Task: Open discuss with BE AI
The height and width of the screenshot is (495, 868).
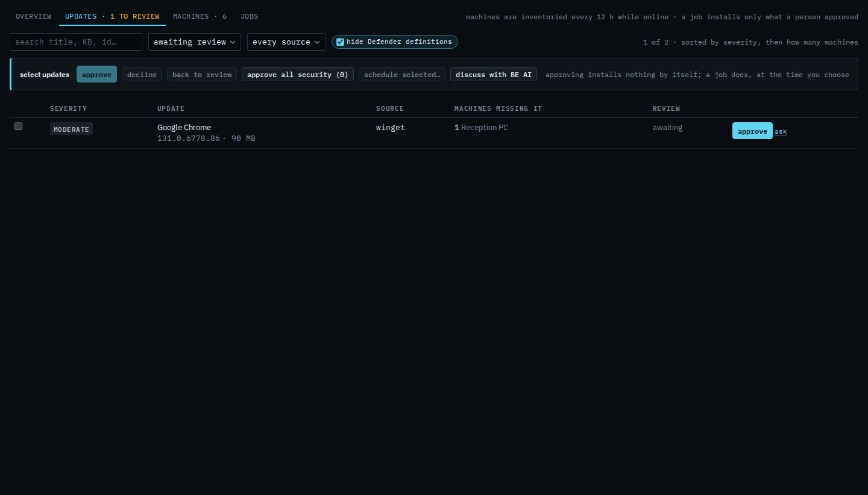Action: (494, 75)
